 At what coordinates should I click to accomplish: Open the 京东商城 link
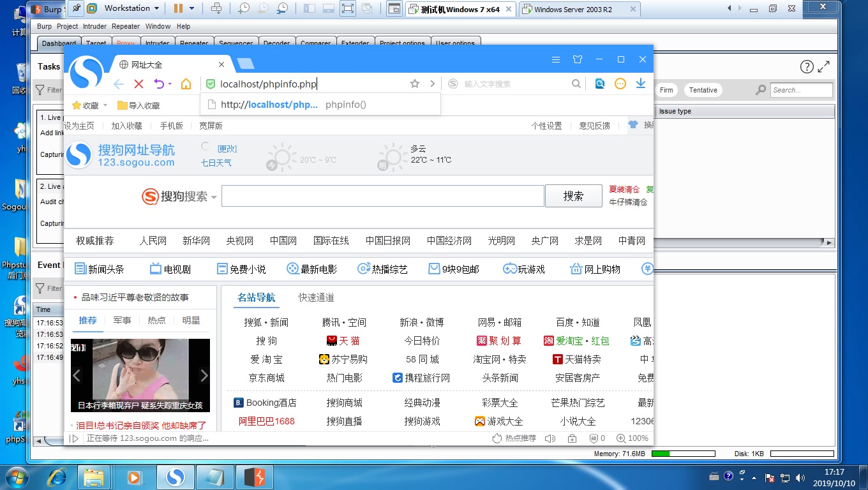pyautogui.click(x=267, y=378)
